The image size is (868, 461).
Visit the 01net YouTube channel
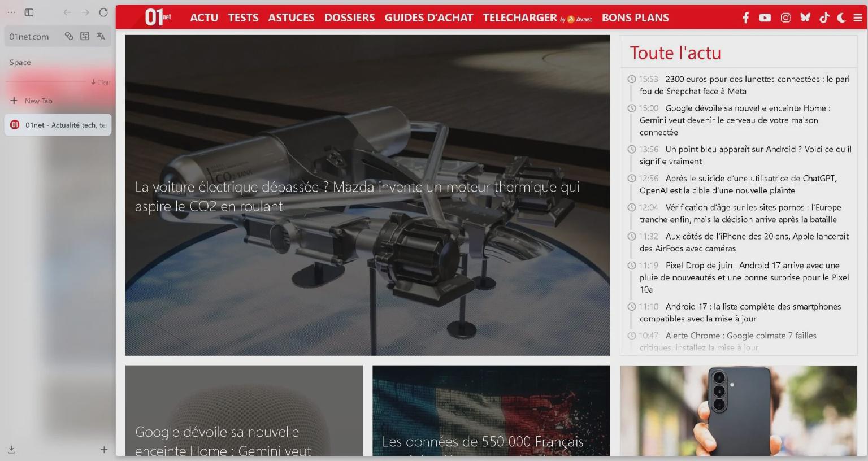(x=765, y=18)
